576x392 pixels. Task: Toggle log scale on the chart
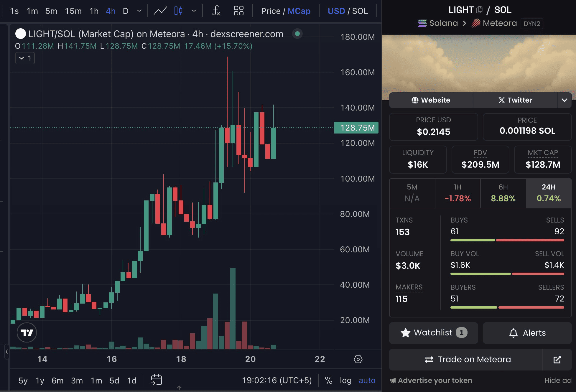[345, 380]
